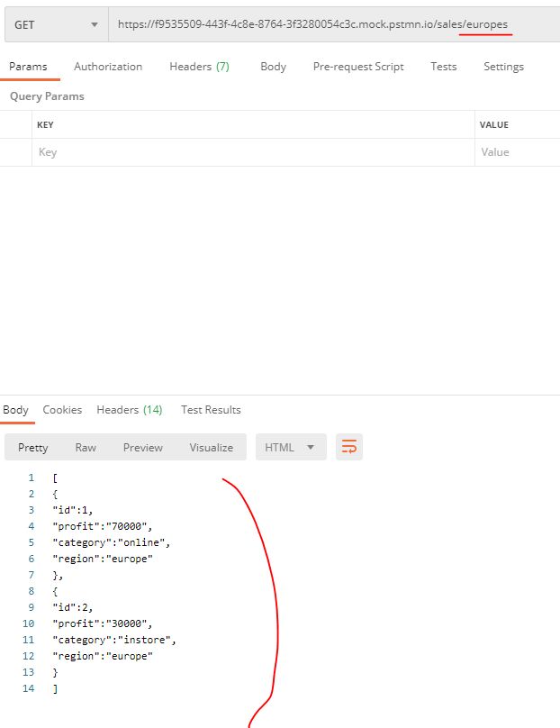Click the line "category":"instore",
This screenshot has height=728, width=560.
point(114,641)
